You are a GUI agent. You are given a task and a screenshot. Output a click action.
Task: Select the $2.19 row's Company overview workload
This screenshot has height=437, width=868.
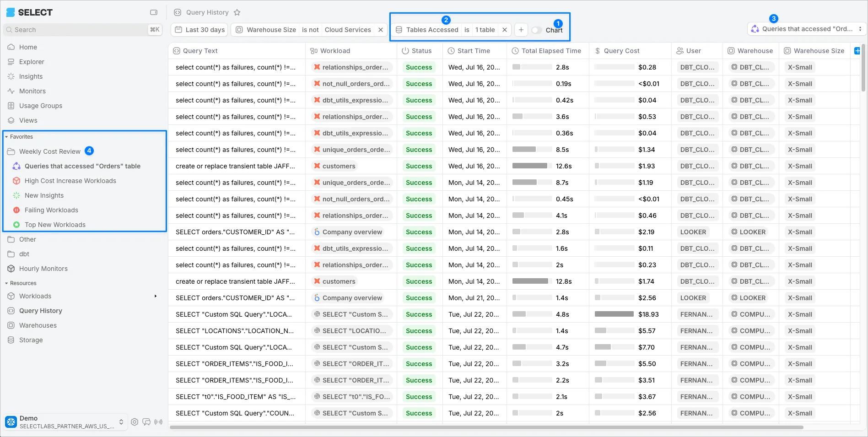348,232
